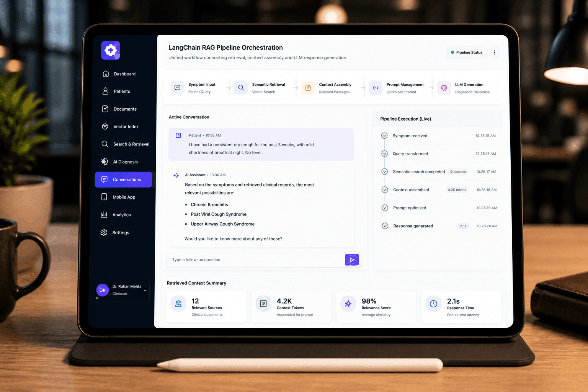Click the AI Diagnosis brain icon
The width and height of the screenshot is (588, 392).
(x=105, y=162)
